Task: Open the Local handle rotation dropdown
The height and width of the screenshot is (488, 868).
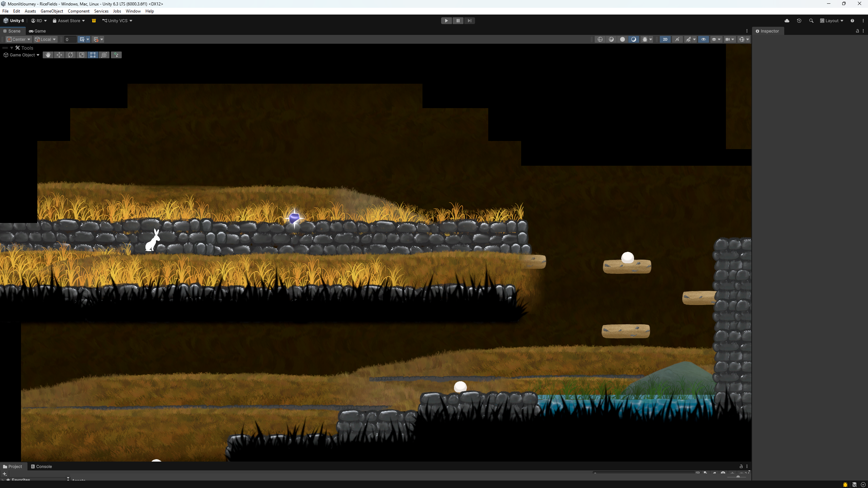Action: pyautogui.click(x=45, y=39)
